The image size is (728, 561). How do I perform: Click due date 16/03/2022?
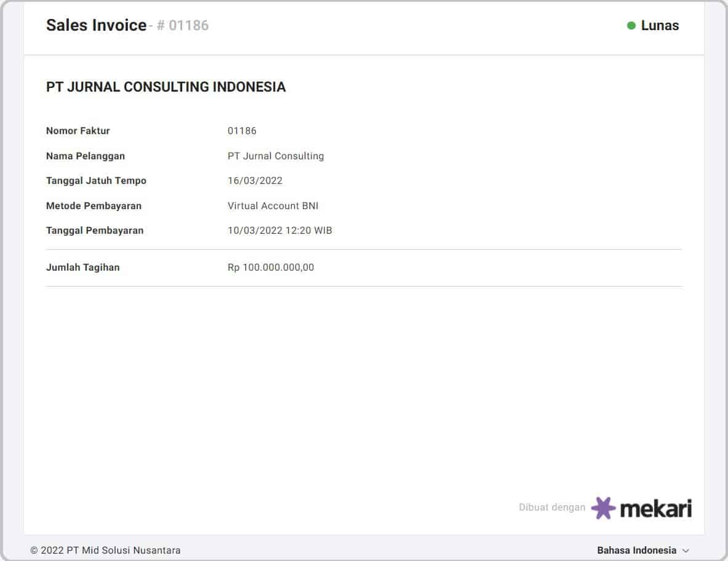pos(255,180)
